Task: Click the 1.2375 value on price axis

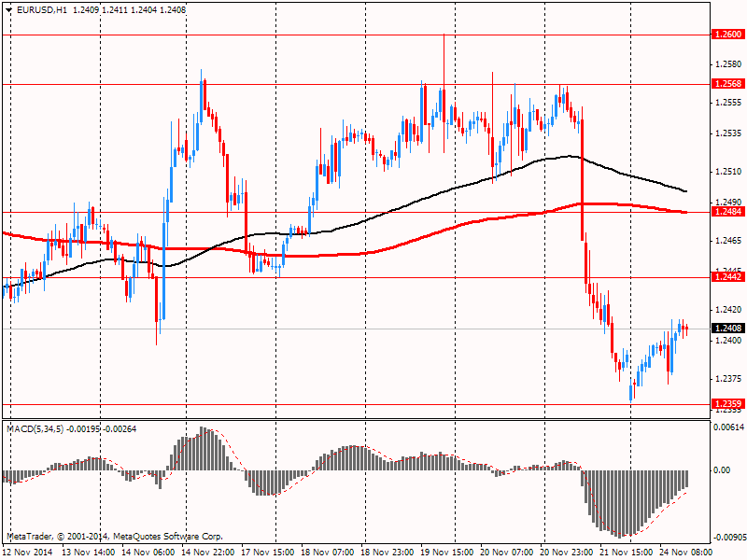Action: click(x=729, y=379)
